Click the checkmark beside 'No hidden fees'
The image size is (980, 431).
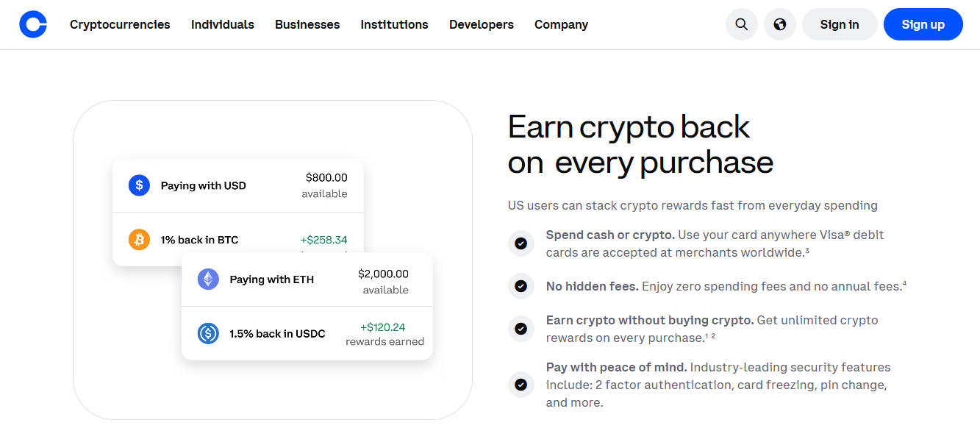(521, 286)
